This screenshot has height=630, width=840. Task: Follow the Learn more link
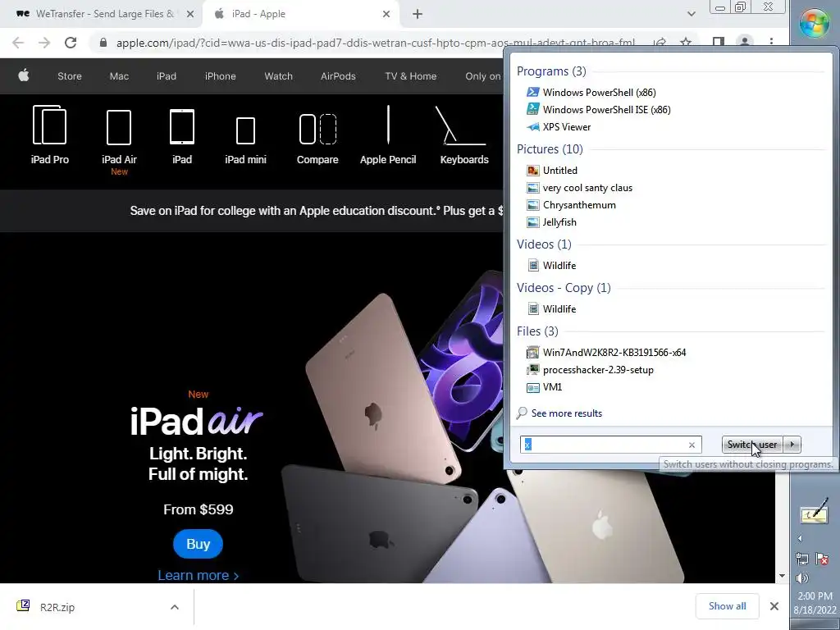click(x=199, y=575)
